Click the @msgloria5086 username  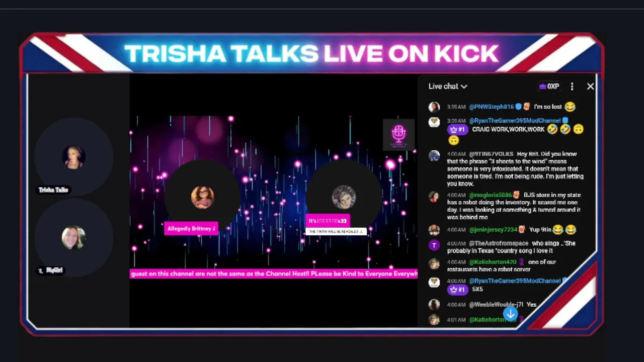coord(490,195)
